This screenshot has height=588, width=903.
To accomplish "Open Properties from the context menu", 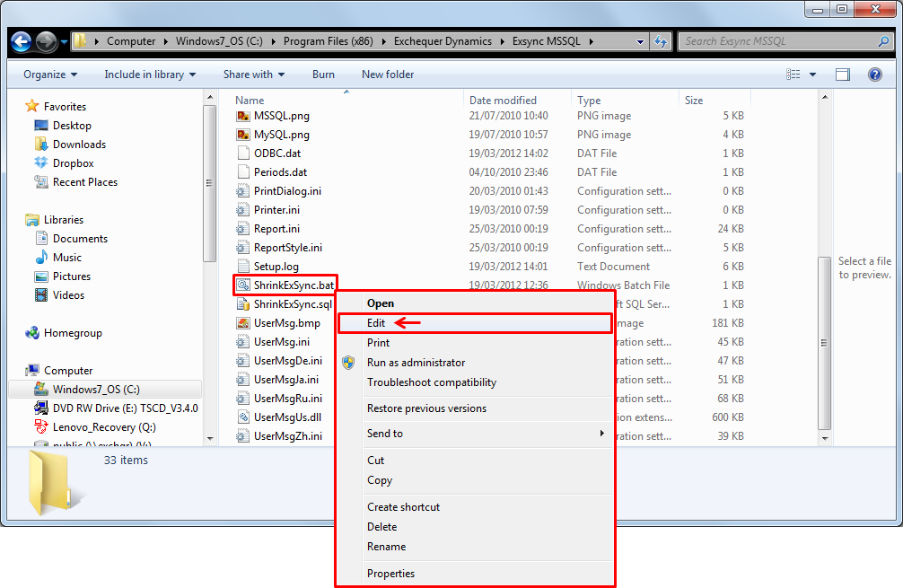I will pos(390,574).
